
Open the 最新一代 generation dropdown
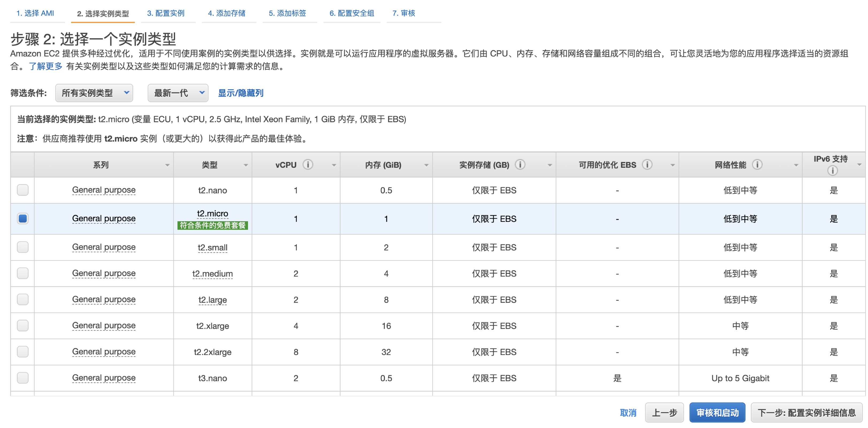click(x=178, y=93)
